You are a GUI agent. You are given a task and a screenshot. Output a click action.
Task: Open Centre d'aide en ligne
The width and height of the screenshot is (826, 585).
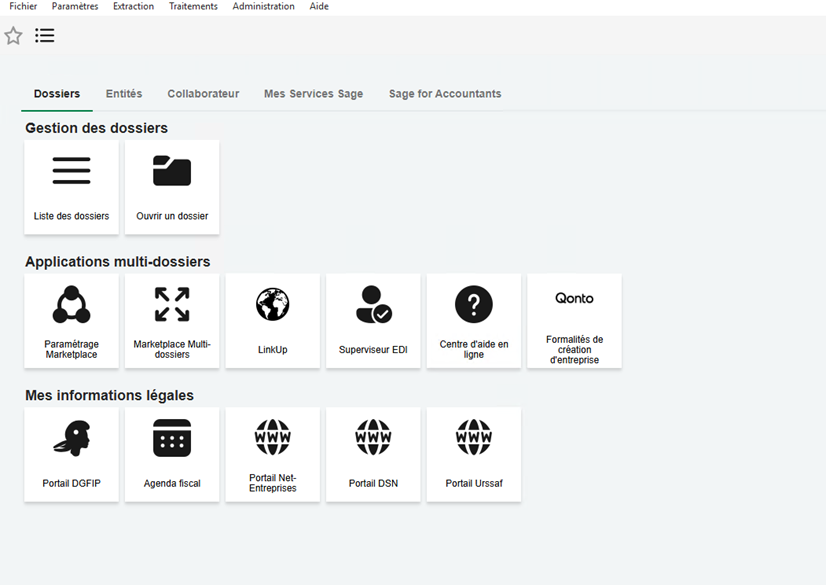(x=474, y=321)
